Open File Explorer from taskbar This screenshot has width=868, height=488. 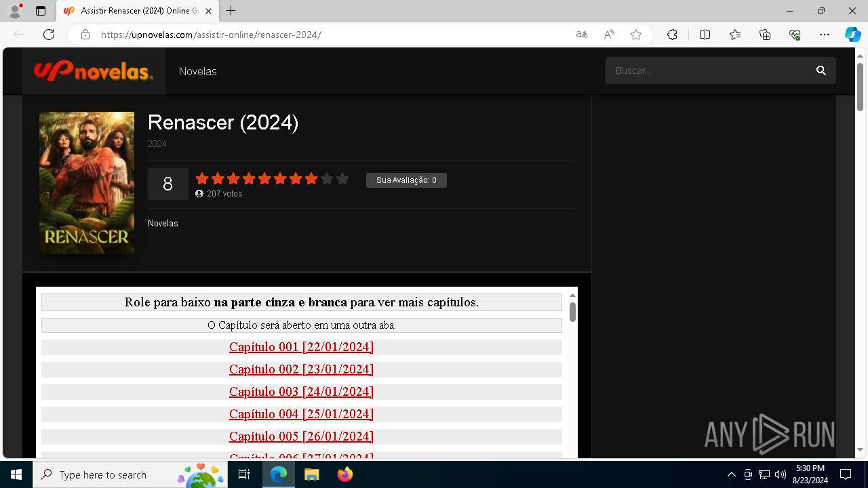coord(311,474)
